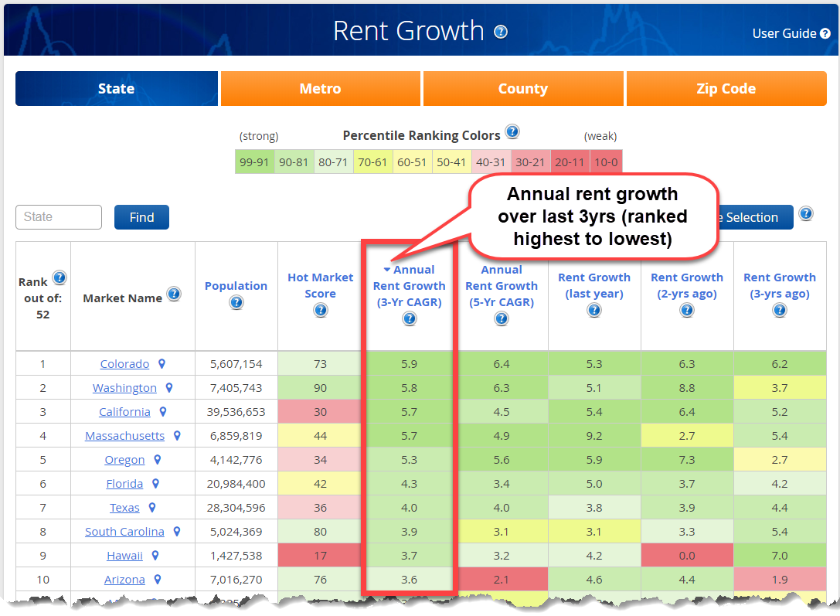Click Hawaii 2-yrs ago rent growth 0.0
This screenshot has width=840, height=616.
pos(687,556)
